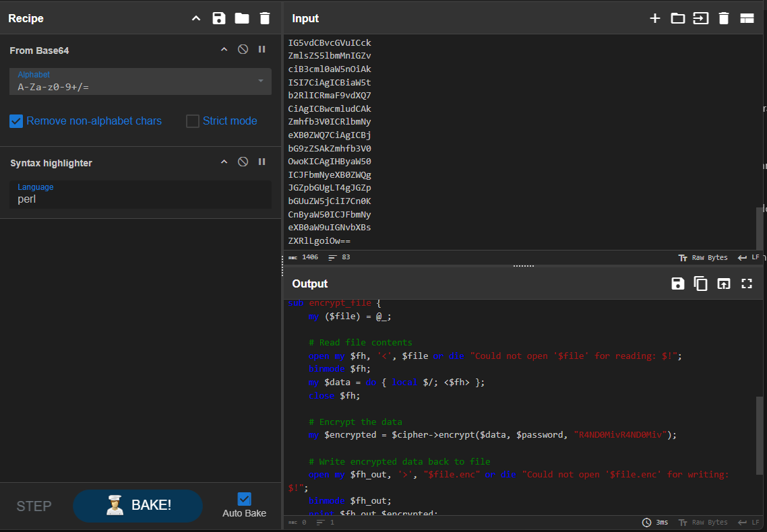Add a new input tab
Screen dimensions: 767x532
(654, 18)
